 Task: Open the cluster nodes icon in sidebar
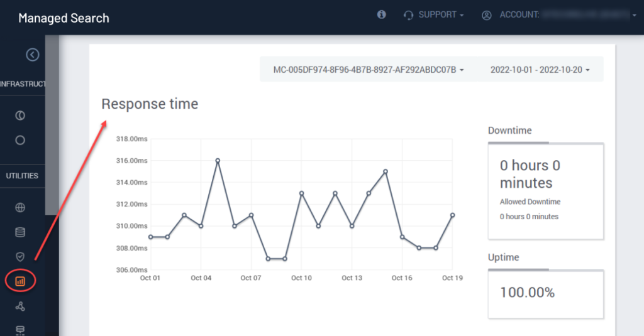(20, 306)
